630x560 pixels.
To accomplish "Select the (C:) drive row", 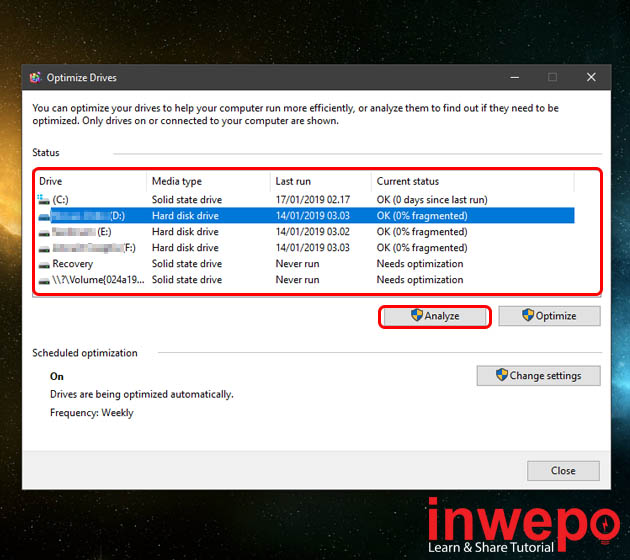I will point(305,200).
